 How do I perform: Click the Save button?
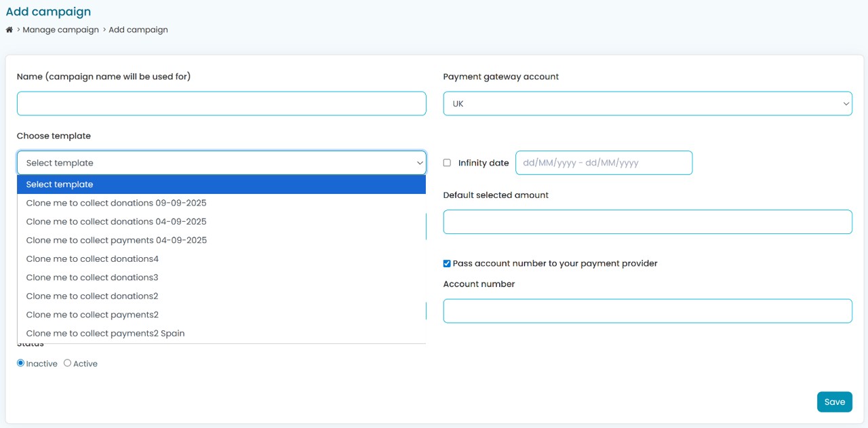click(834, 402)
